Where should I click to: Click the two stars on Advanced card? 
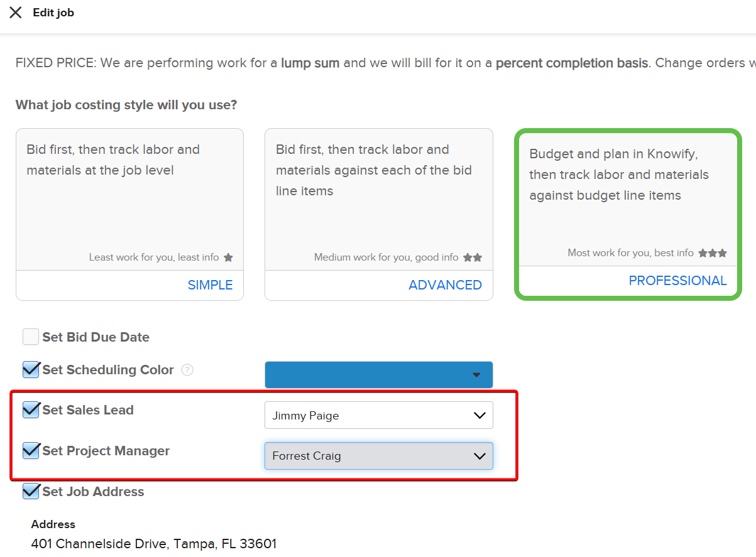coord(473,257)
